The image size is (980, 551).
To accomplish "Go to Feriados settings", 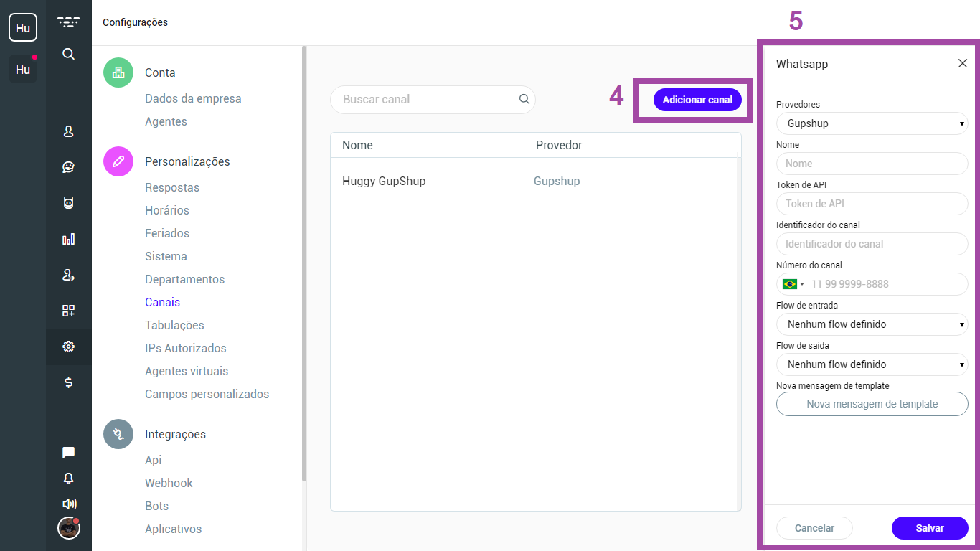I will (167, 233).
